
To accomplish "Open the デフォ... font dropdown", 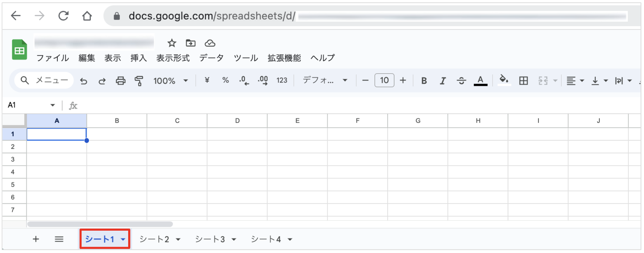I will coord(325,81).
